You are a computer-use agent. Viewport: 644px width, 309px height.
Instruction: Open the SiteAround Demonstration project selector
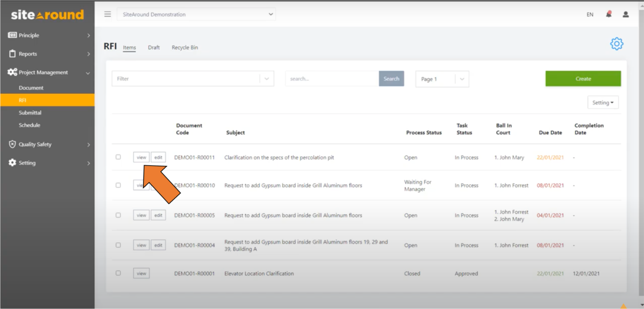point(196,14)
